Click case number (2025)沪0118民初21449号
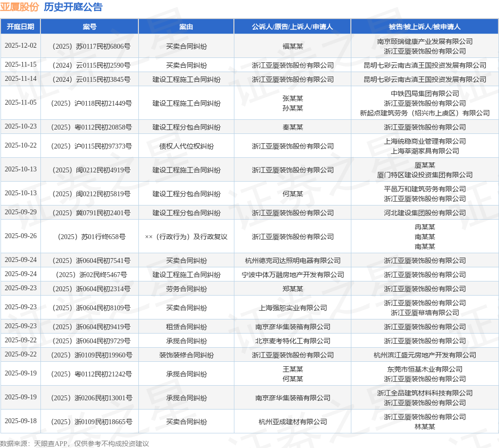 pyautogui.click(x=91, y=103)
